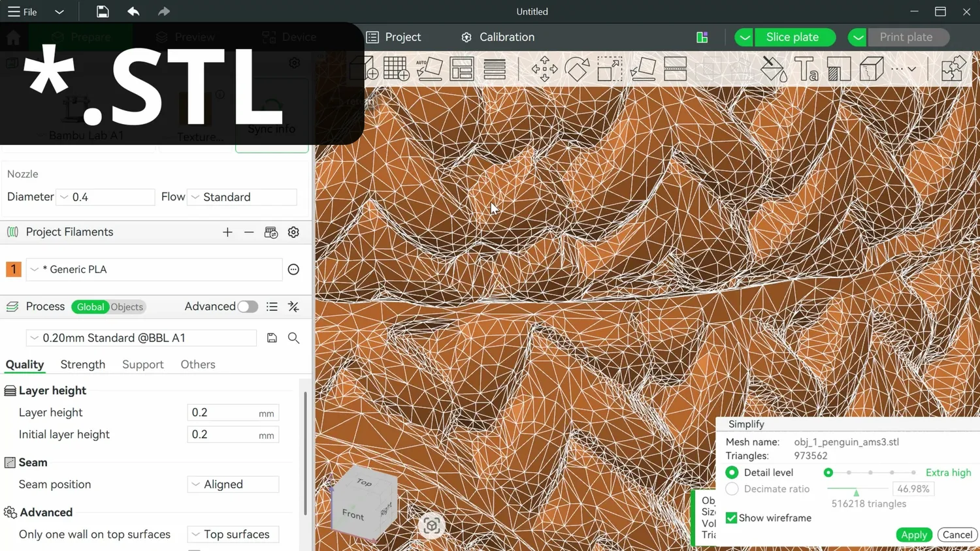
Task: Select the Scale tool
Action: 610,69
